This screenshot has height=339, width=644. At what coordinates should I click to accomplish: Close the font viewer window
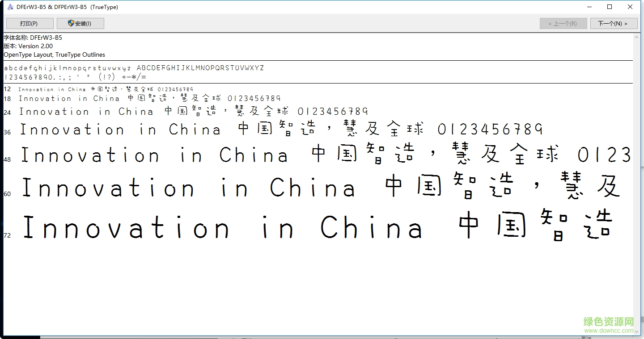point(630,7)
